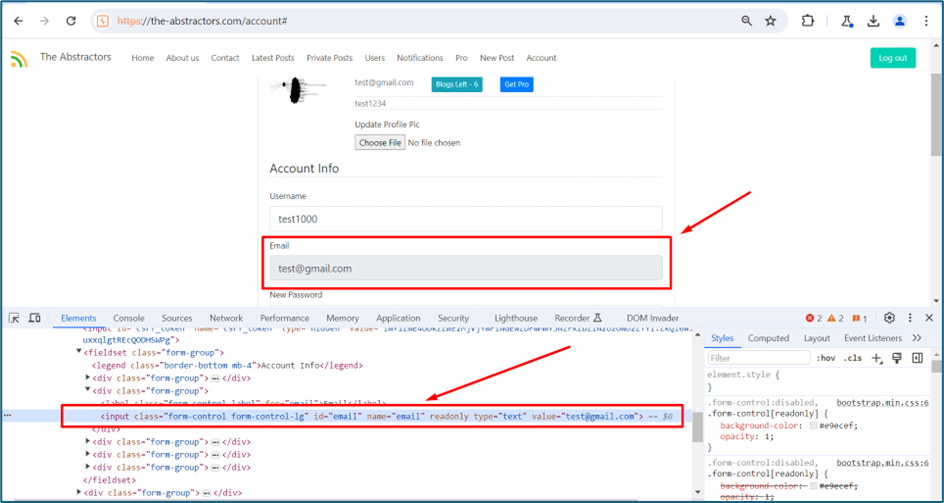Collapse the fieldset form-group node
The width and height of the screenshot is (944, 503).
(79, 352)
